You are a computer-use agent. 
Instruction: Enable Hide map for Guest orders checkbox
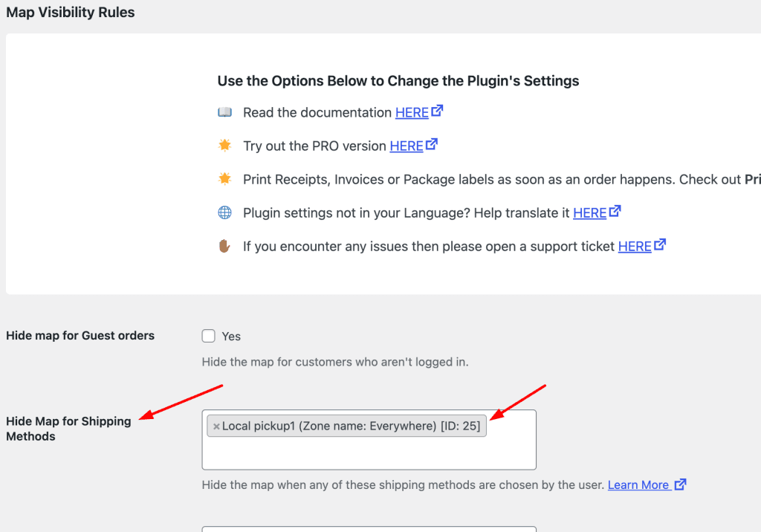[x=209, y=336]
